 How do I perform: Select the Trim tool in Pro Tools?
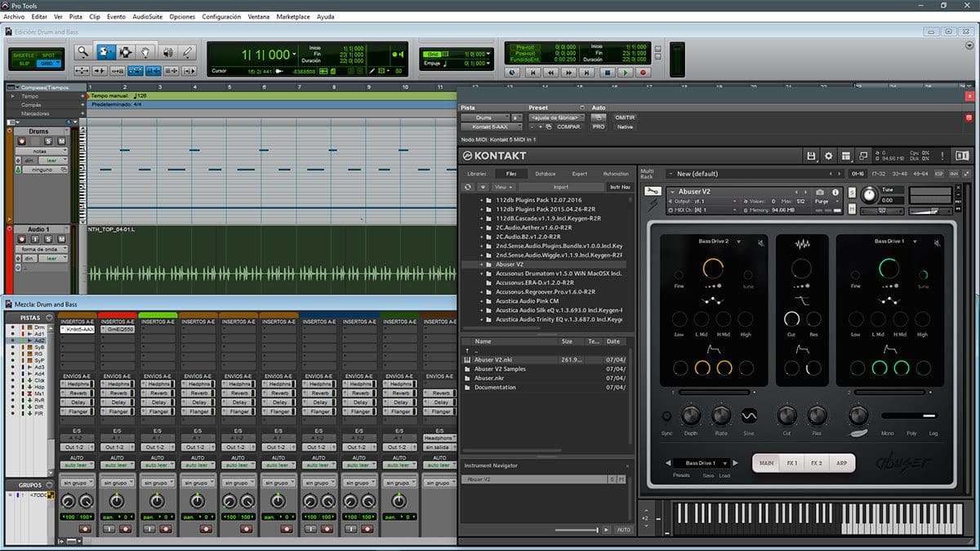coord(106,52)
